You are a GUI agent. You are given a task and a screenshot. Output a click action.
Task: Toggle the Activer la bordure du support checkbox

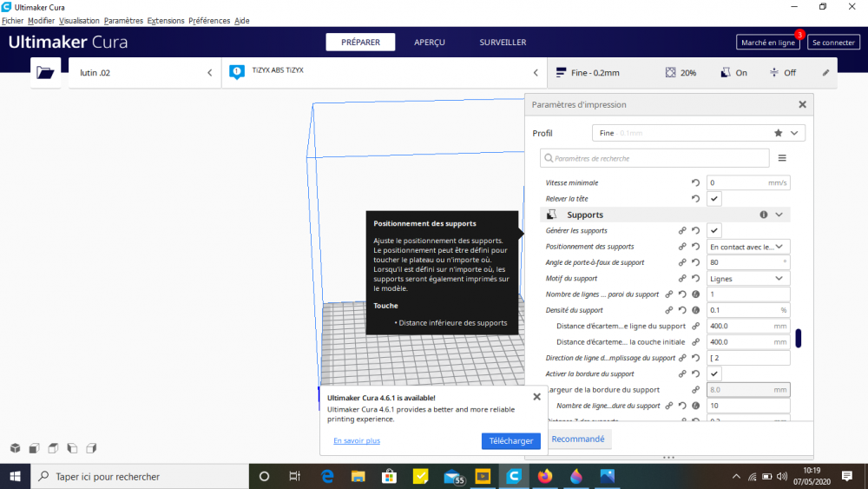[x=714, y=374]
